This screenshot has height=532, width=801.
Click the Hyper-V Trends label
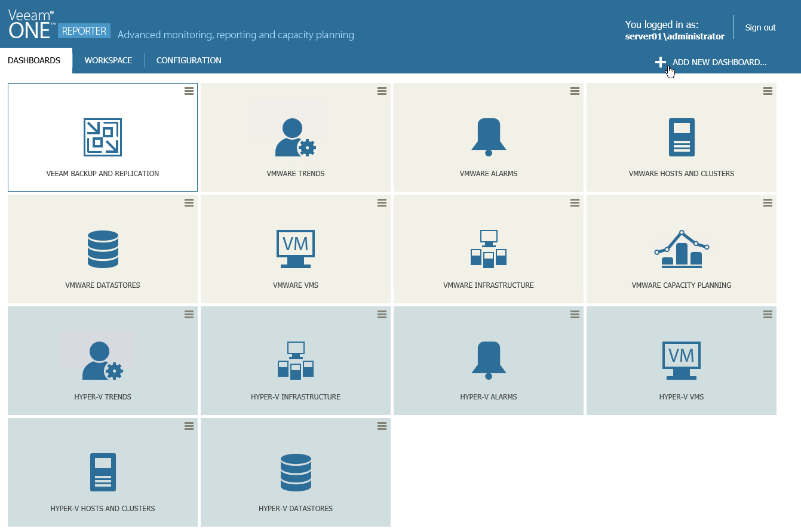click(103, 397)
